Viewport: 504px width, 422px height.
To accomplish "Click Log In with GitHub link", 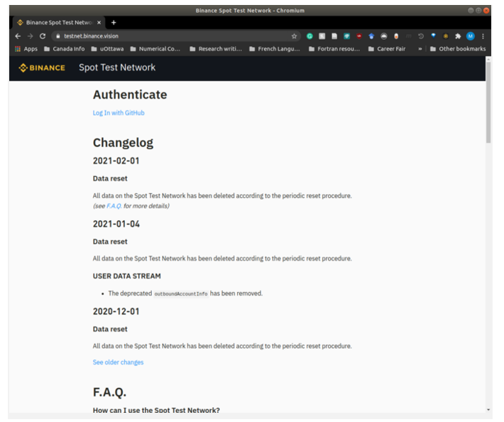I will pyautogui.click(x=119, y=113).
